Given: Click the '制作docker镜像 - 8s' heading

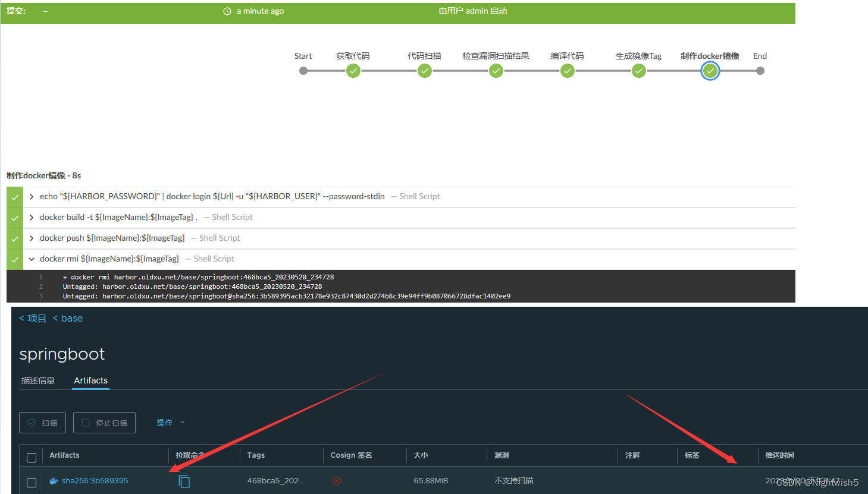Looking at the screenshot, I should 43,175.
